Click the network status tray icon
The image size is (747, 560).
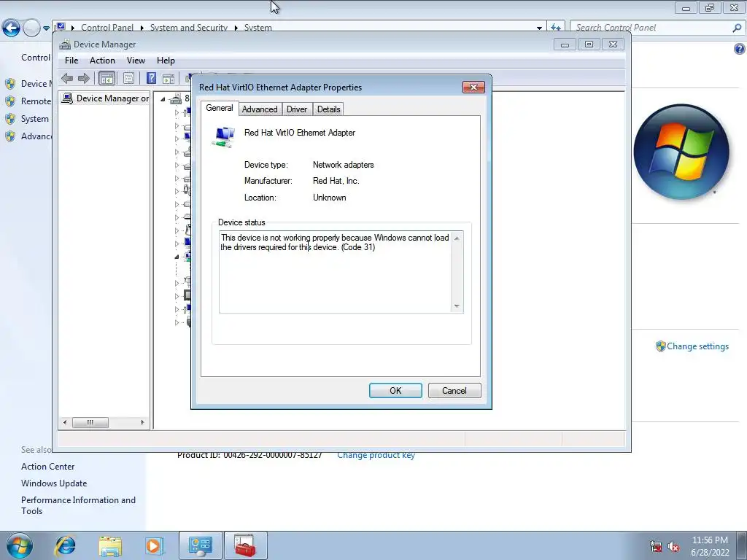tap(656, 547)
